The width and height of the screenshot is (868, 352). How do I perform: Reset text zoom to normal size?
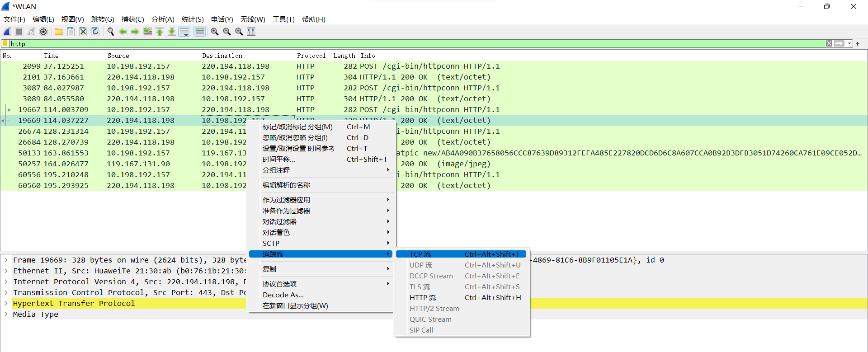click(x=239, y=32)
